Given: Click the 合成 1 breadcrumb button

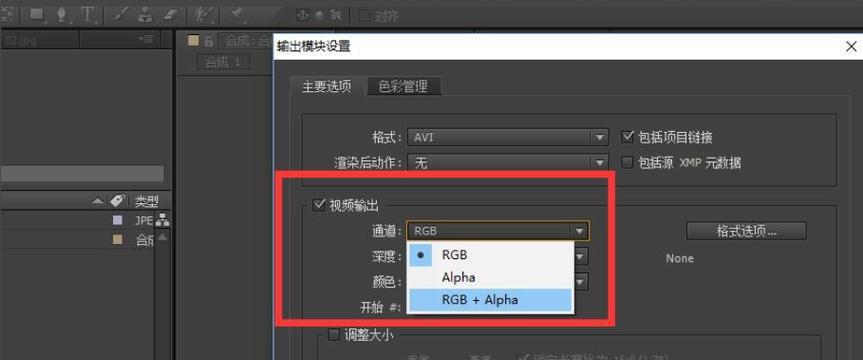Looking at the screenshot, I should 223,63.
